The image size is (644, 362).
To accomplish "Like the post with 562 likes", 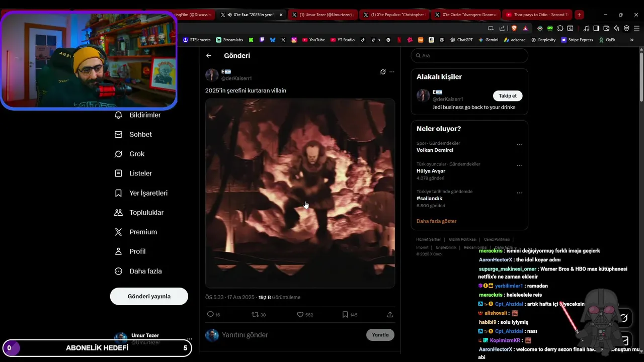I will point(300,314).
